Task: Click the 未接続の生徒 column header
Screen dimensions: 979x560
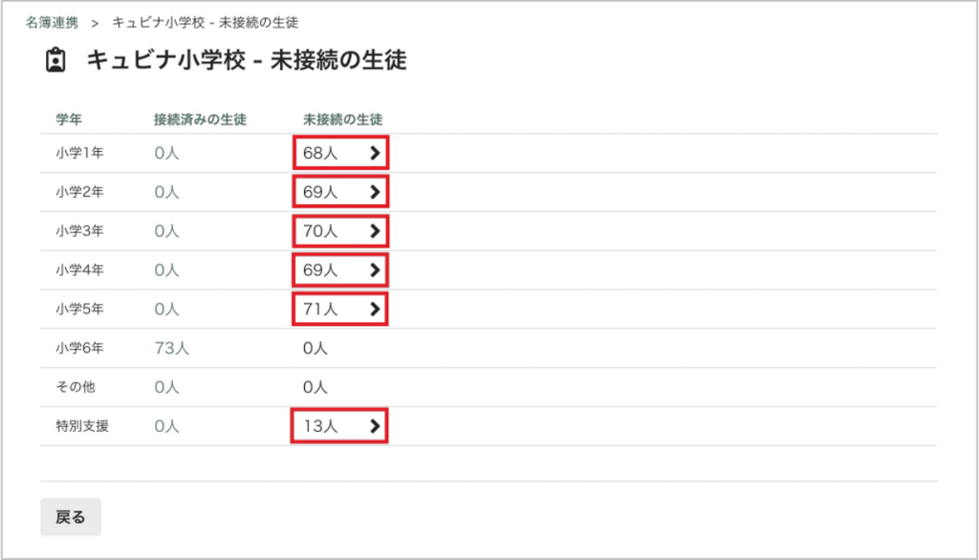Action: point(343,119)
